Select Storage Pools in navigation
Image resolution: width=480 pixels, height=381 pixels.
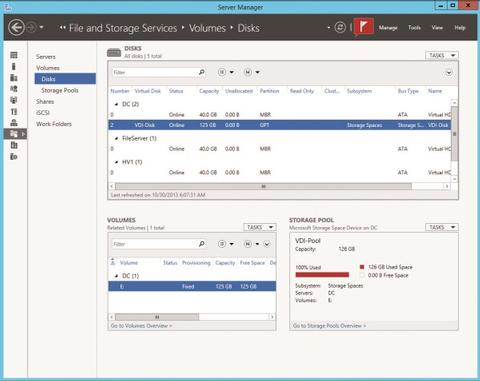pos(60,90)
